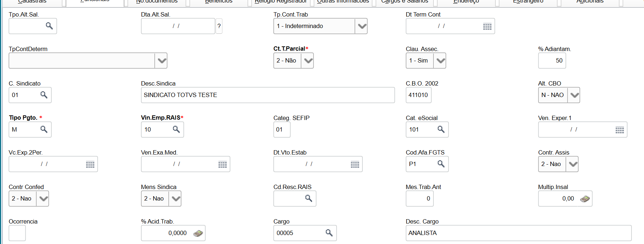Click the Desc.Sindica text field
Image resolution: width=644 pixels, height=244 pixels.
pos(267,95)
